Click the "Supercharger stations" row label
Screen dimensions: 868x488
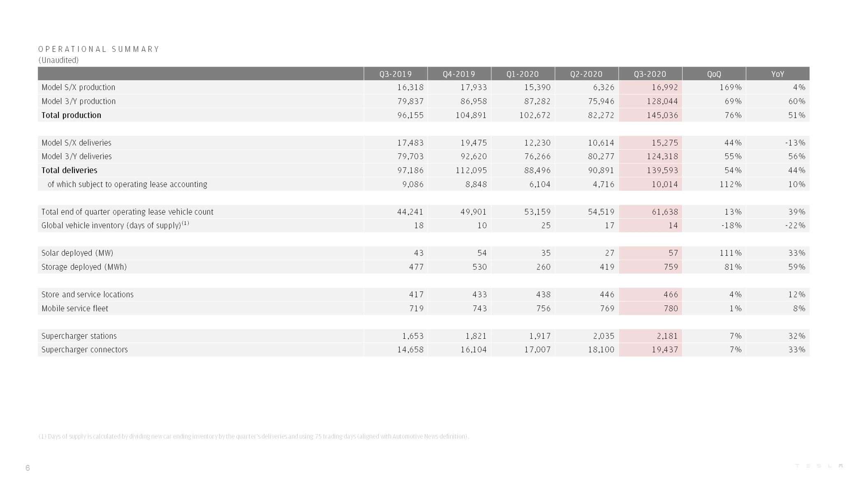(x=79, y=336)
